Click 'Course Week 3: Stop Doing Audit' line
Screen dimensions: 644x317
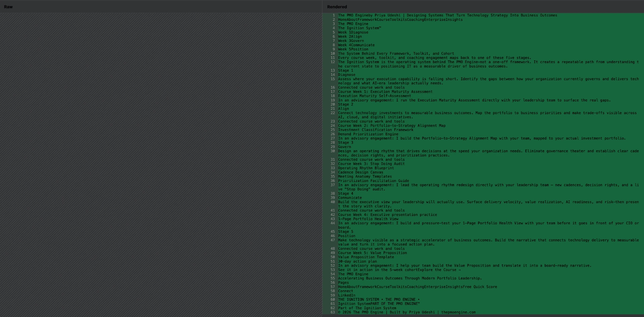point(371,164)
